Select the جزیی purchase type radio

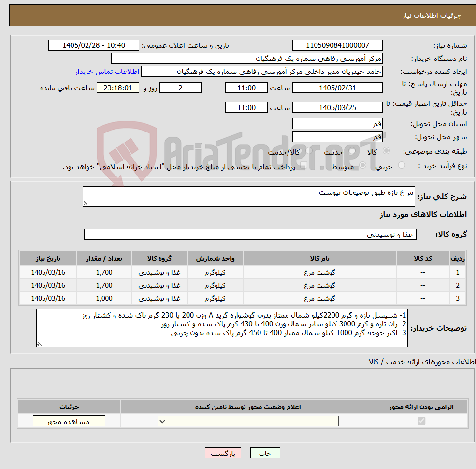[401, 165]
